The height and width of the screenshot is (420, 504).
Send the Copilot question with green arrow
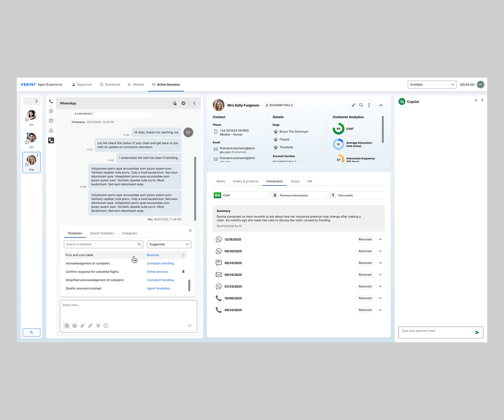coord(477,333)
